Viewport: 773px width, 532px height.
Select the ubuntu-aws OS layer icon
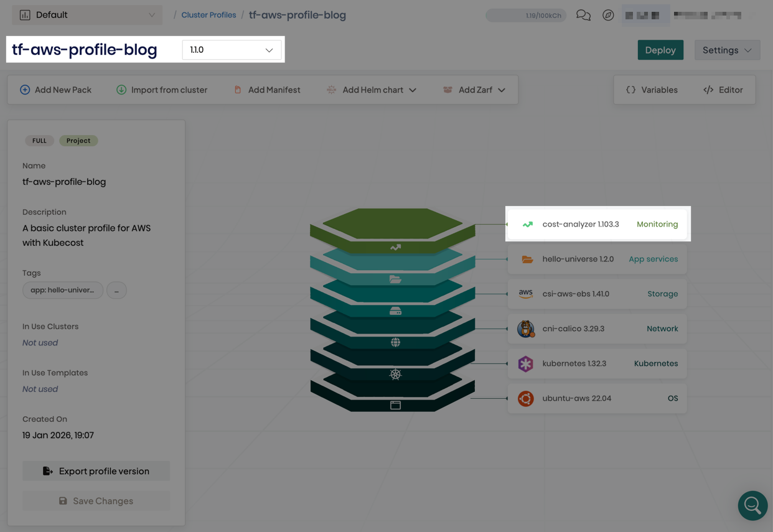526,398
